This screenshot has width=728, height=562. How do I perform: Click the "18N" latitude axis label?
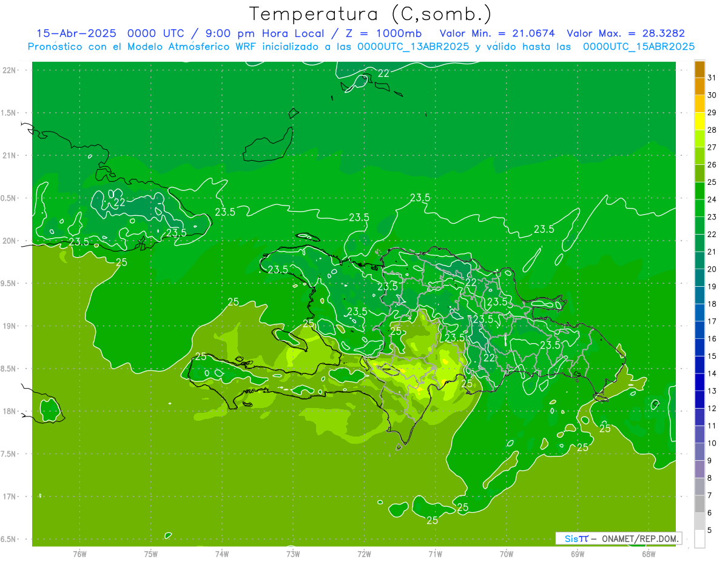pos(10,412)
